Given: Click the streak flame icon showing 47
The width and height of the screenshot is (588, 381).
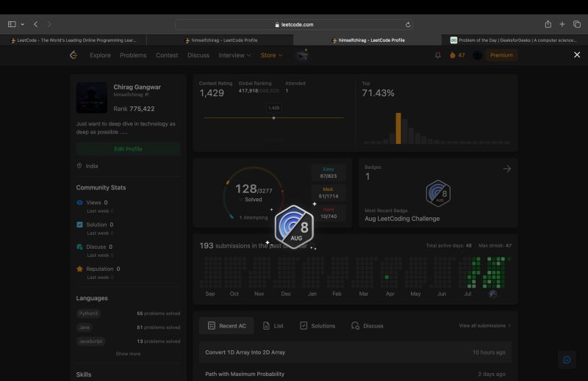Looking at the screenshot, I should coord(452,55).
